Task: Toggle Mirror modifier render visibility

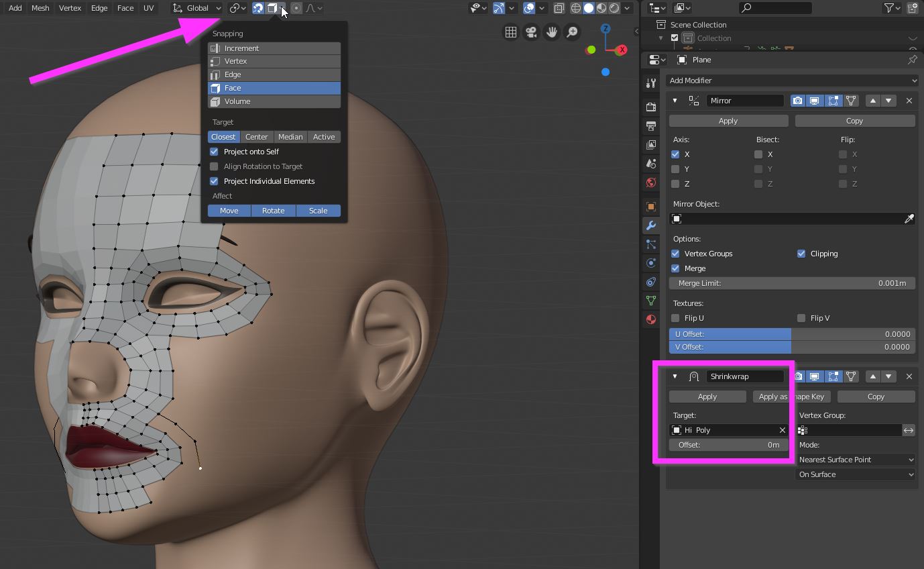Action: [797, 101]
